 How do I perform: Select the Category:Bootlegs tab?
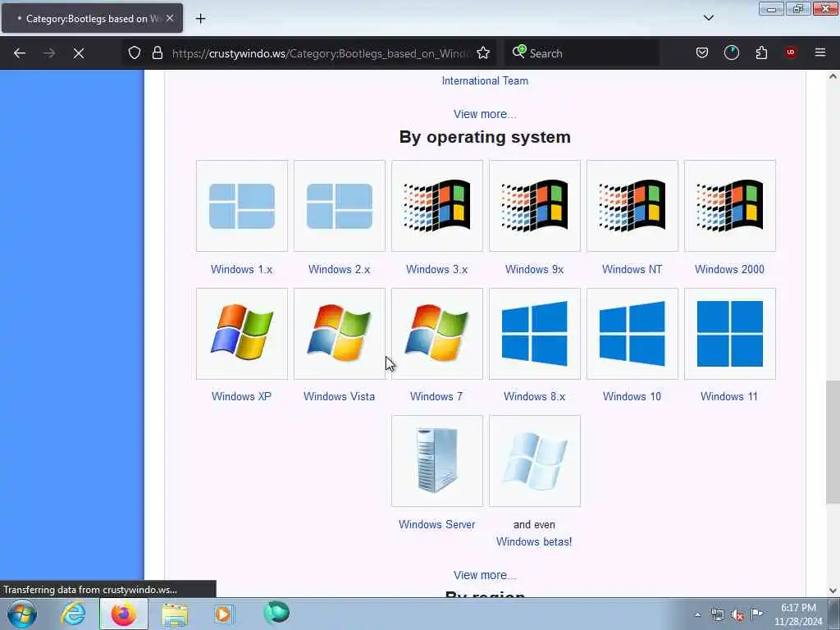click(92, 18)
